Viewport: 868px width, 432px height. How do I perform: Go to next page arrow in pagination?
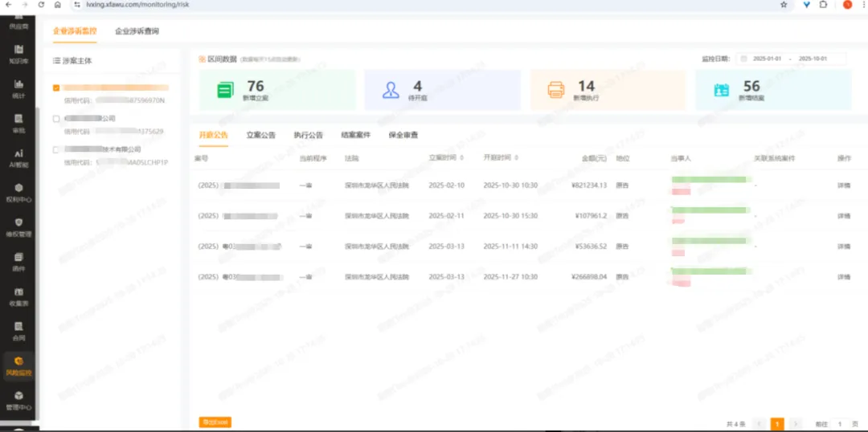click(796, 424)
